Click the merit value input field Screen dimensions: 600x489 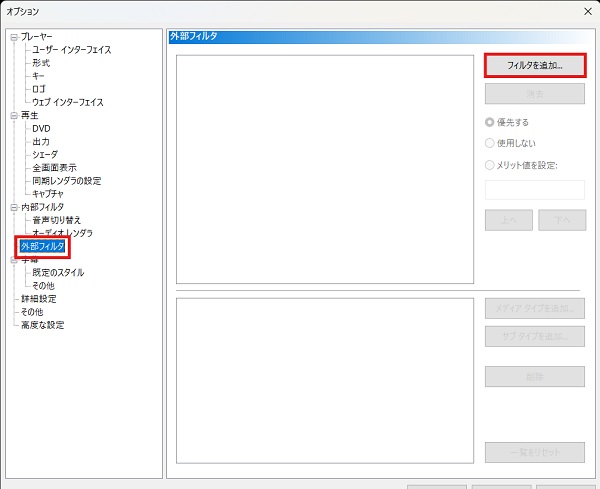(x=534, y=190)
